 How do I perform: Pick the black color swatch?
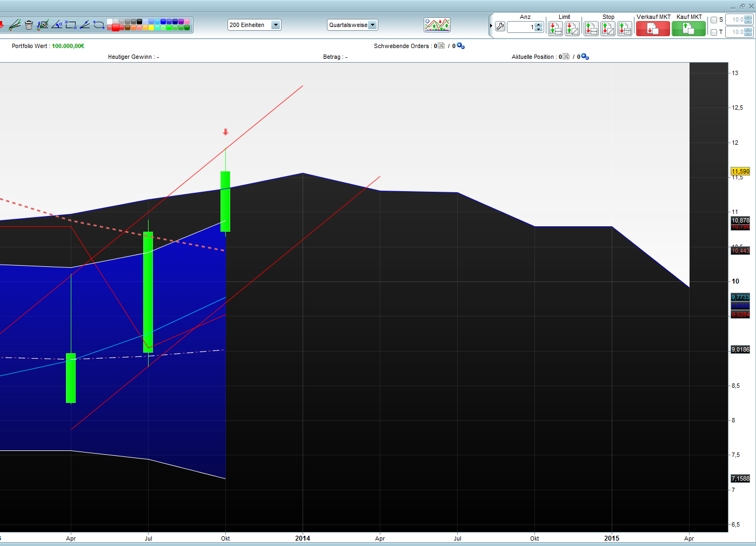pyautogui.click(x=139, y=22)
